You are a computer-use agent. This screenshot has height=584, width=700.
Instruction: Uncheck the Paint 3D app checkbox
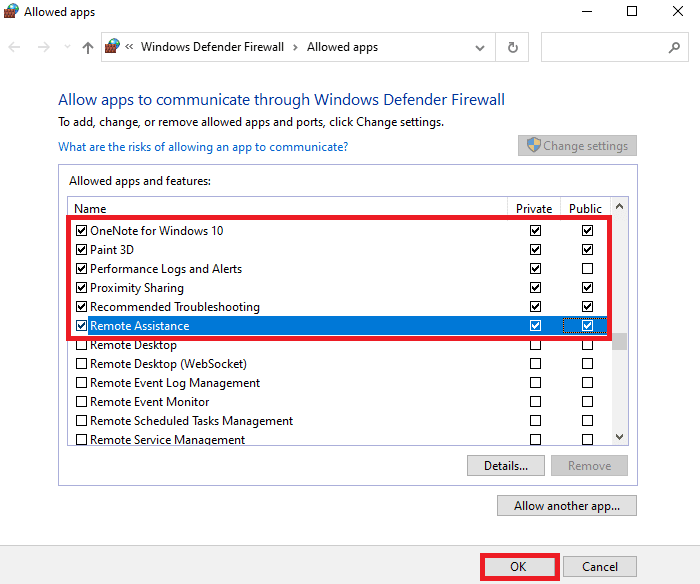point(81,250)
